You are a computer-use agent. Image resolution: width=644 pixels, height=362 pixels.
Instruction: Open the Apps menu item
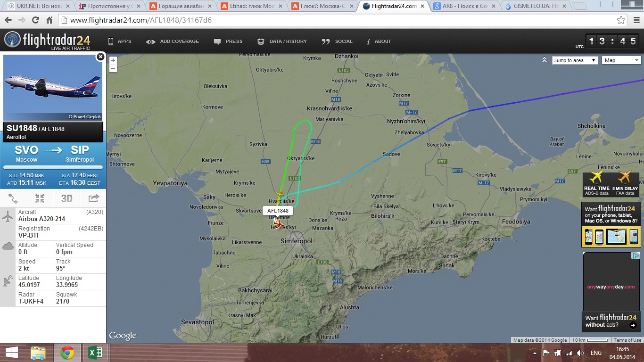click(120, 41)
